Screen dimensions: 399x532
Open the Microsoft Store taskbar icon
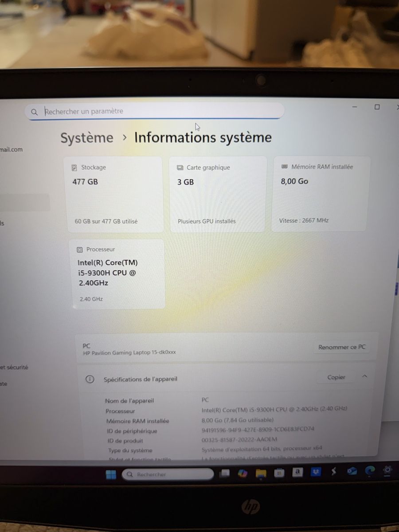(279, 473)
